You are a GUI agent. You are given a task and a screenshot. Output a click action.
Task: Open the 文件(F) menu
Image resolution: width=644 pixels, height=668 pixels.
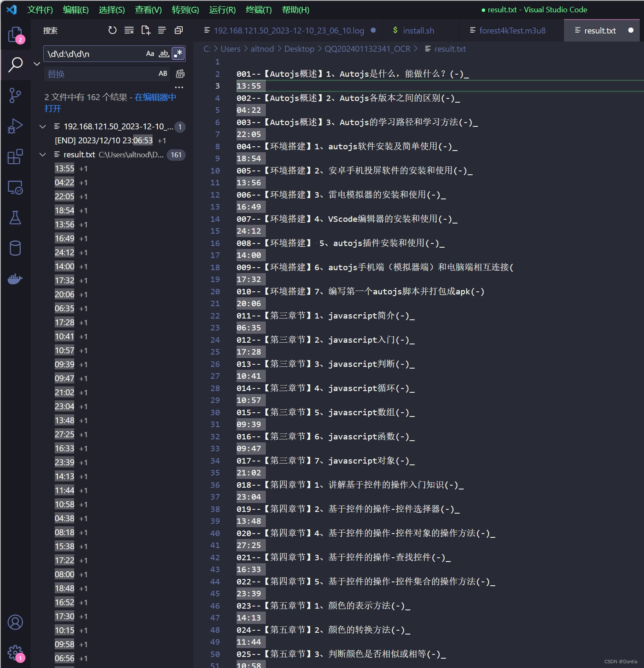click(40, 10)
